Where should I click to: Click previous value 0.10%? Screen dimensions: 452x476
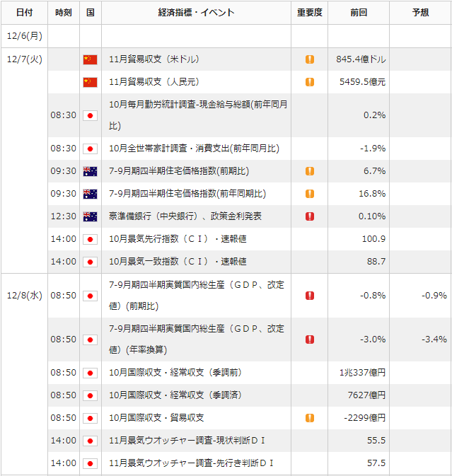click(x=372, y=216)
